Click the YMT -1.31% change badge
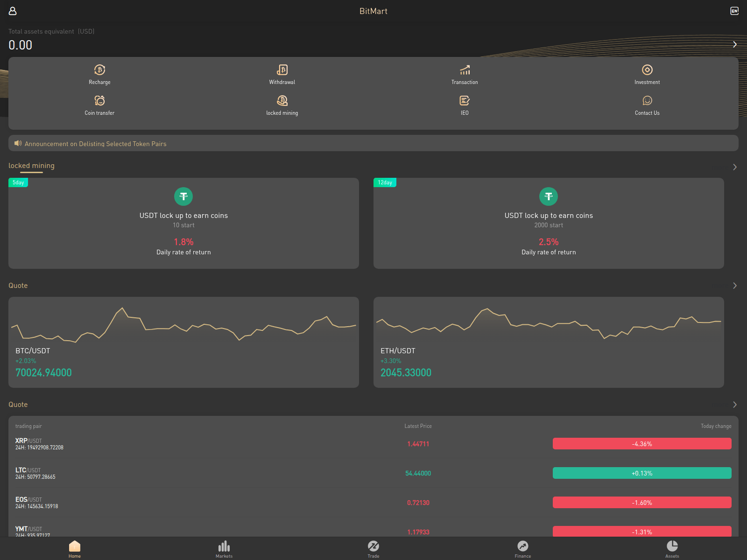Viewport: 747px width, 560px height. point(642,532)
